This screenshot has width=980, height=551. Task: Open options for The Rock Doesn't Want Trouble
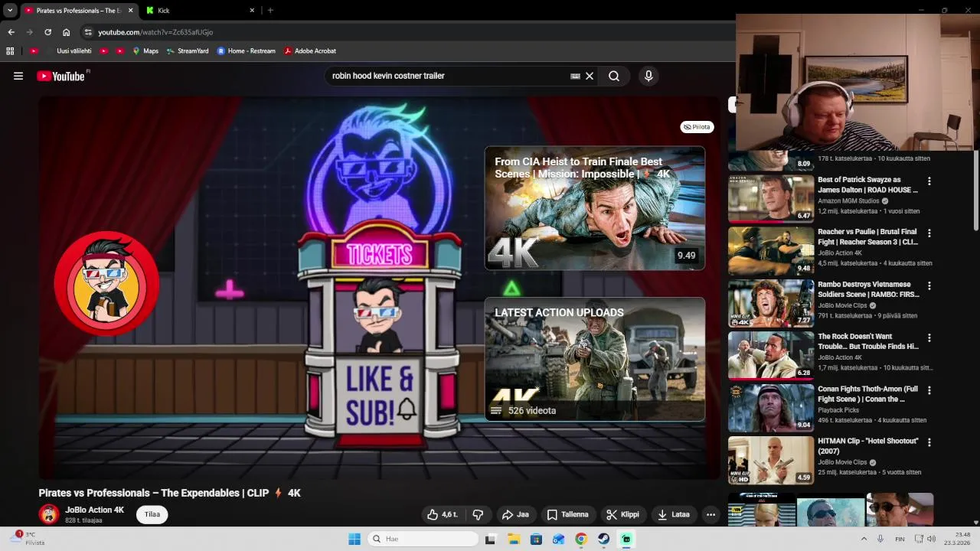(929, 338)
